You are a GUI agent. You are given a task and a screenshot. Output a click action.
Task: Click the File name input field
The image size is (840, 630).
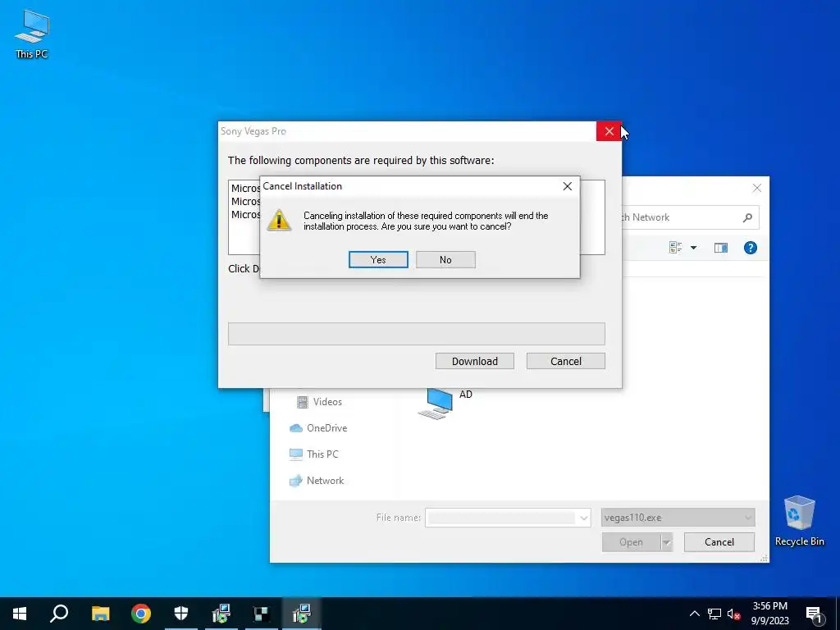coord(501,518)
